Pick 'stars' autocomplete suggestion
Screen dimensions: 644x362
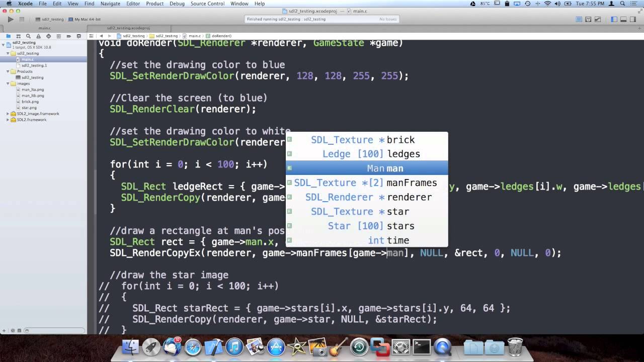(x=367, y=226)
